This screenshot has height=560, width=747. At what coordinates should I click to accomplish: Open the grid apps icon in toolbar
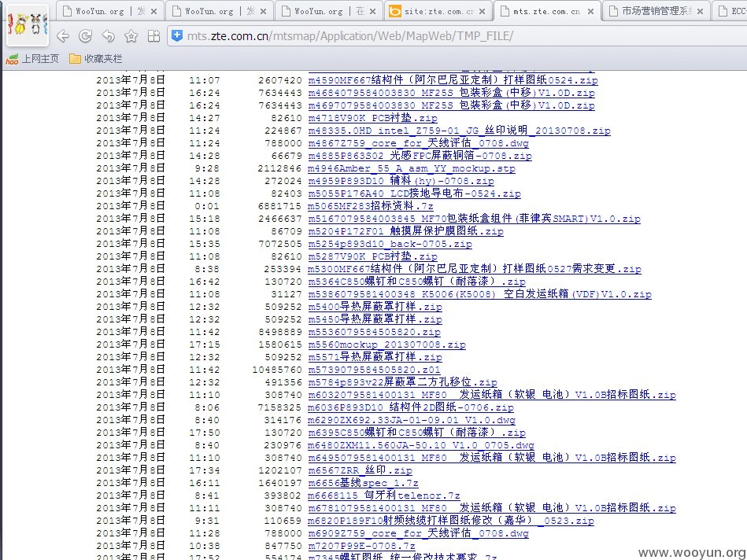point(153,35)
